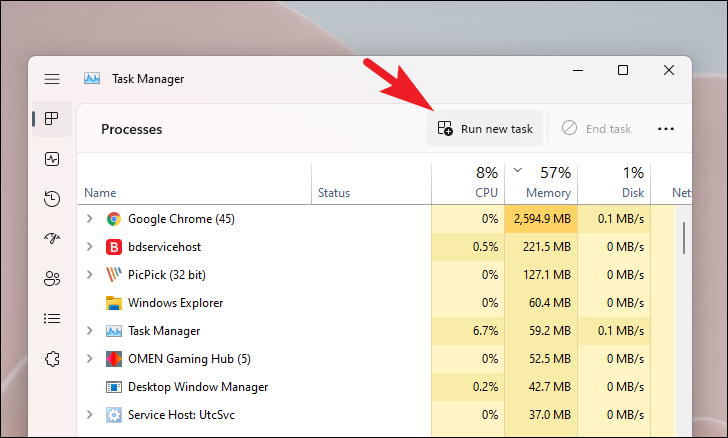Select the bdservicehost row name
The height and width of the screenshot is (438, 728).
pyautogui.click(x=164, y=247)
